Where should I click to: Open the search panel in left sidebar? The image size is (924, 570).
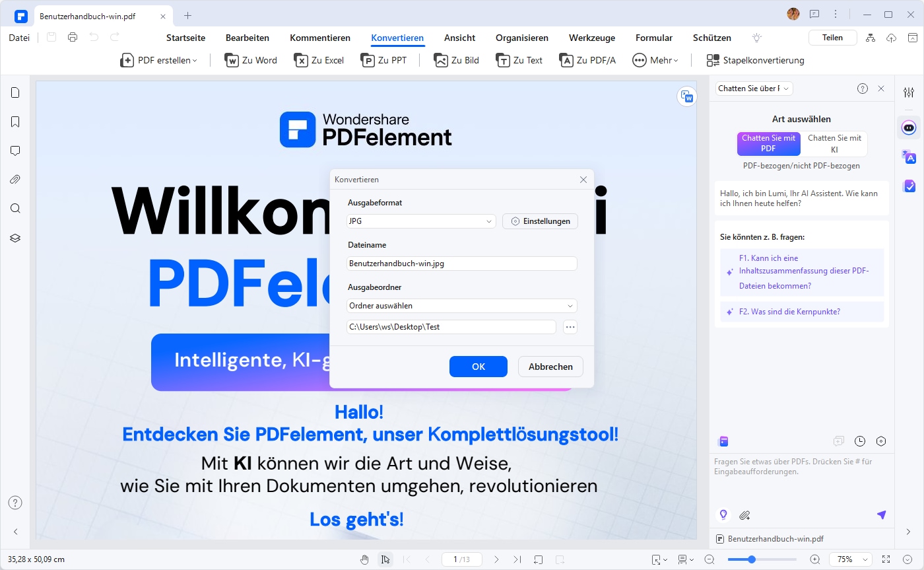coord(15,209)
